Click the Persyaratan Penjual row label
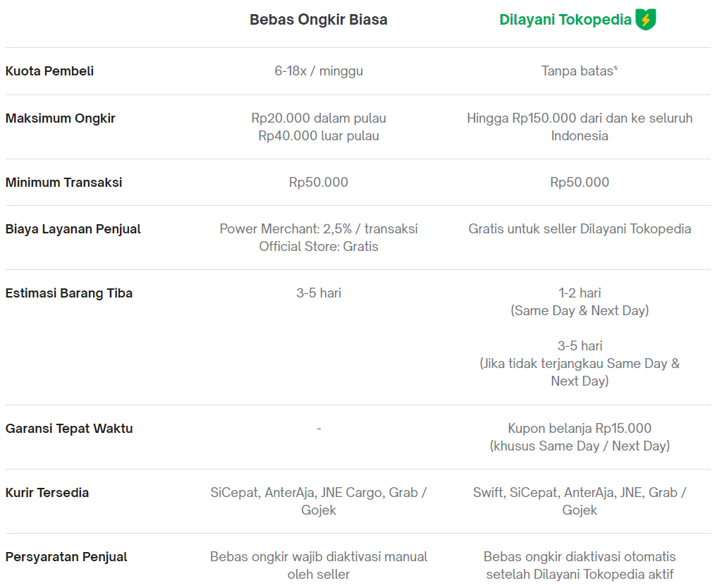 point(66,556)
